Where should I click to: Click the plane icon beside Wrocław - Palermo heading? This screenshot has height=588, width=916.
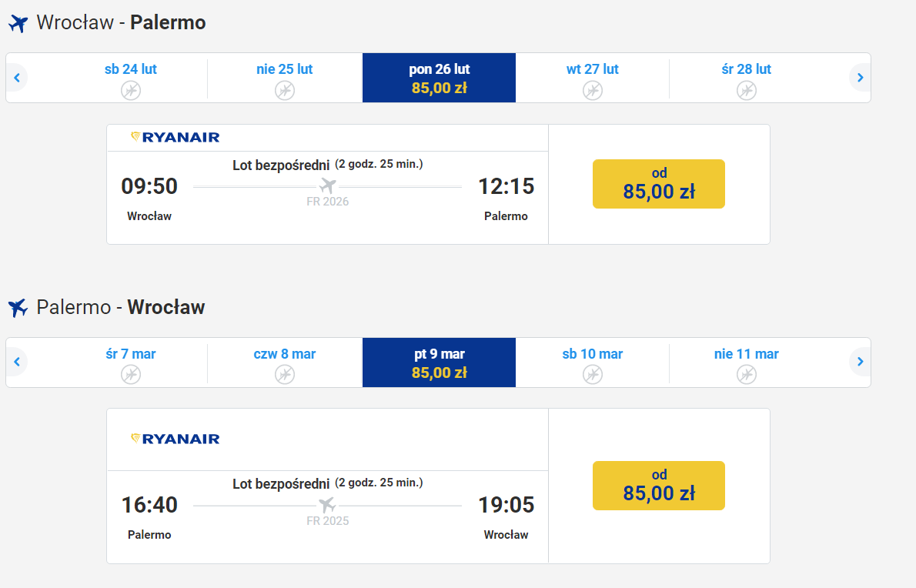(18, 23)
